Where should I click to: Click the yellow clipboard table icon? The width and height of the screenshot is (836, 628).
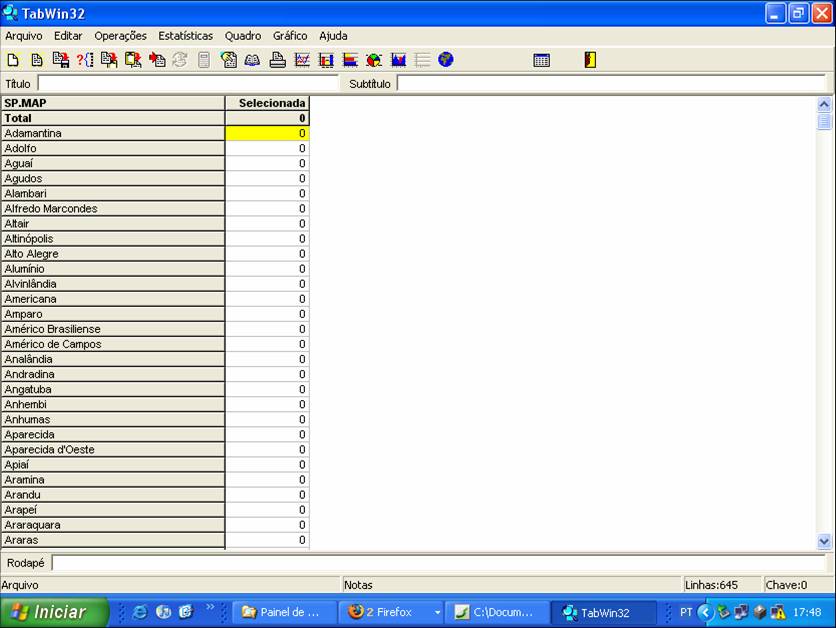pos(133,60)
